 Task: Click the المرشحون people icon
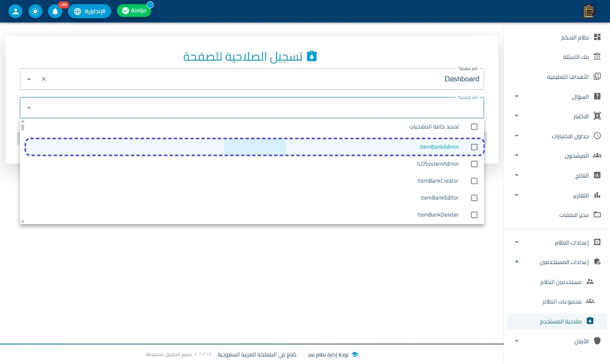point(597,156)
